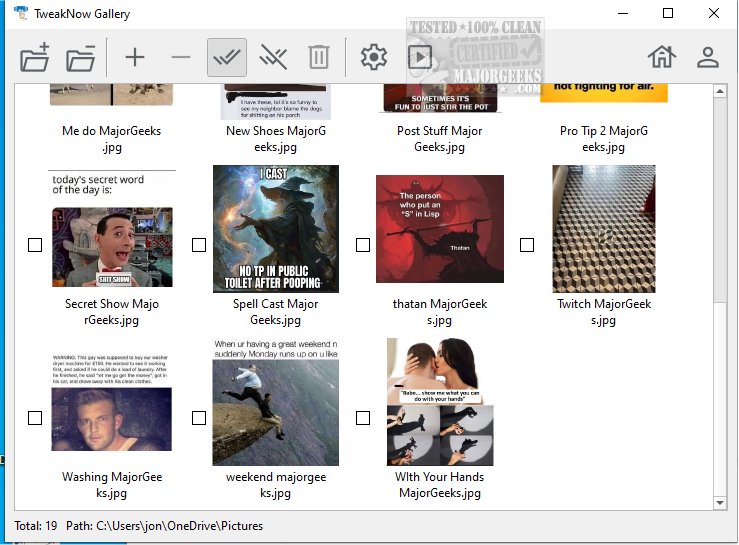Check the Secret Show MajorGeeks.jpg checkbox

click(x=35, y=245)
